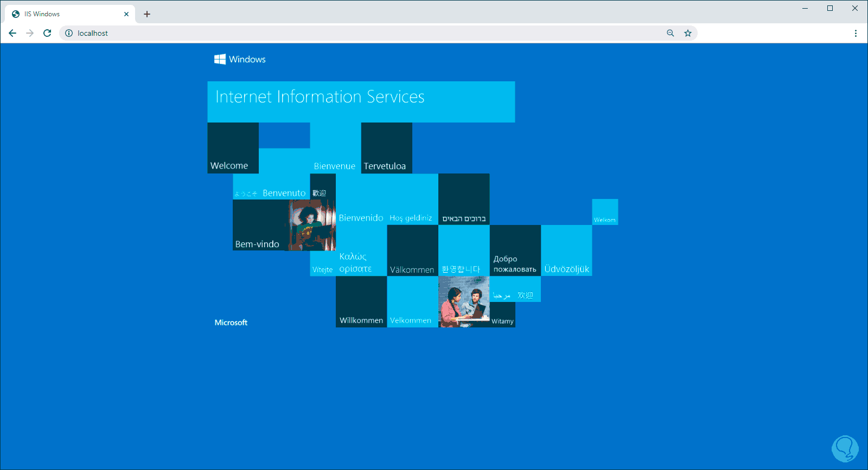Select the IIS Windows tab
Screen dimensions: 868x470
[x=71, y=14]
